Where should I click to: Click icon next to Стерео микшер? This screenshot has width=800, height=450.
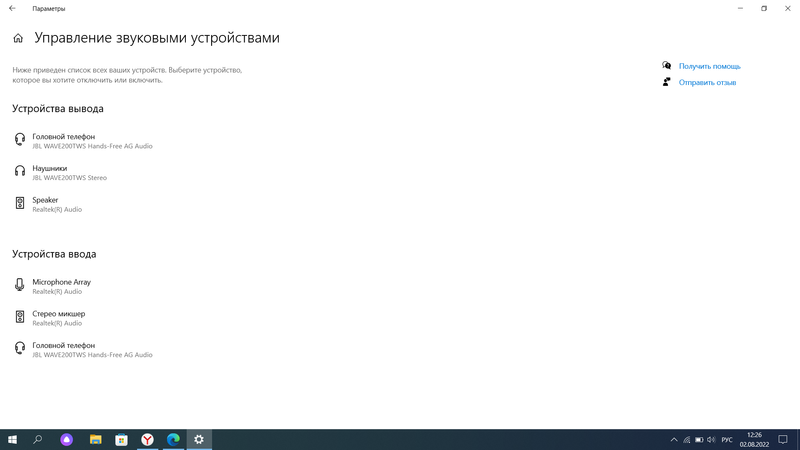pyautogui.click(x=20, y=317)
